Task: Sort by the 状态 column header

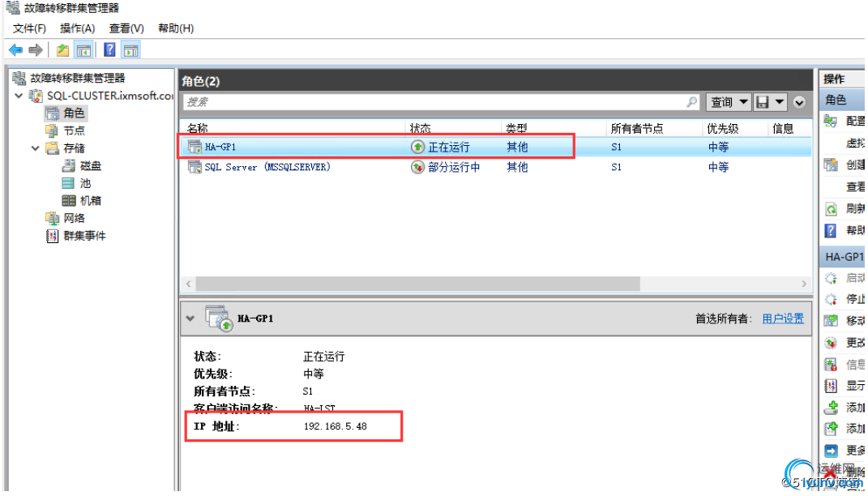Action: coord(420,128)
